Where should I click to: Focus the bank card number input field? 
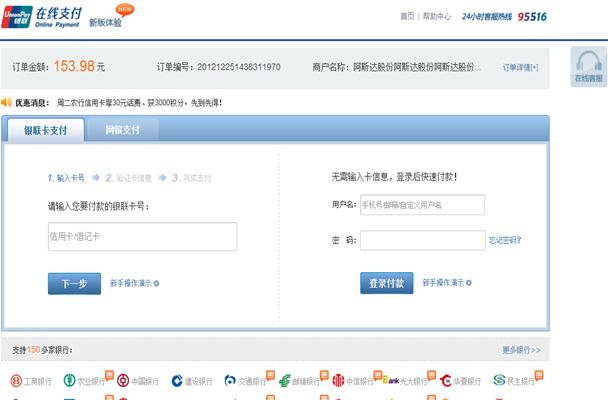pos(142,236)
